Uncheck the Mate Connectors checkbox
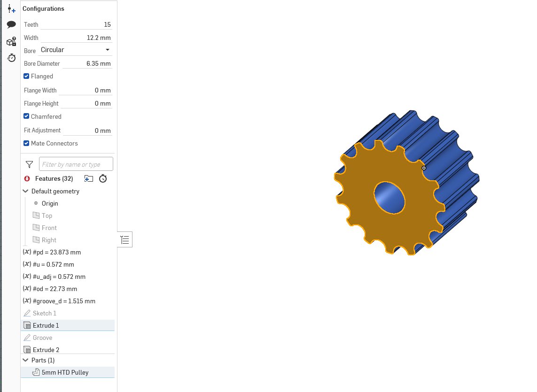 pos(26,143)
